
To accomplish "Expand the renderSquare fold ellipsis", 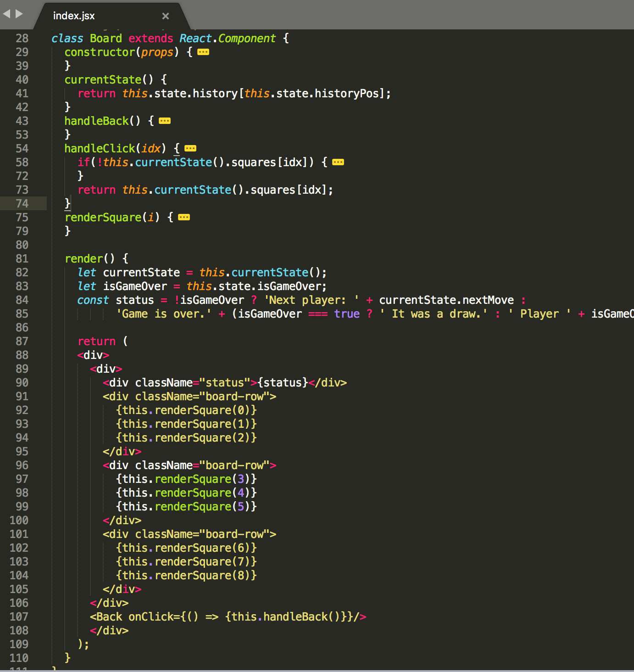I will click(x=184, y=217).
